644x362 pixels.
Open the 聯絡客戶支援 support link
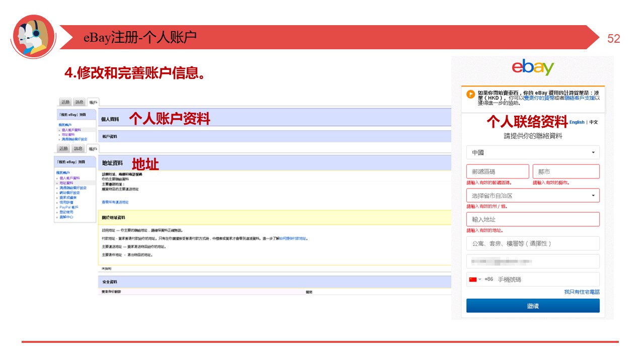pos(579,98)
